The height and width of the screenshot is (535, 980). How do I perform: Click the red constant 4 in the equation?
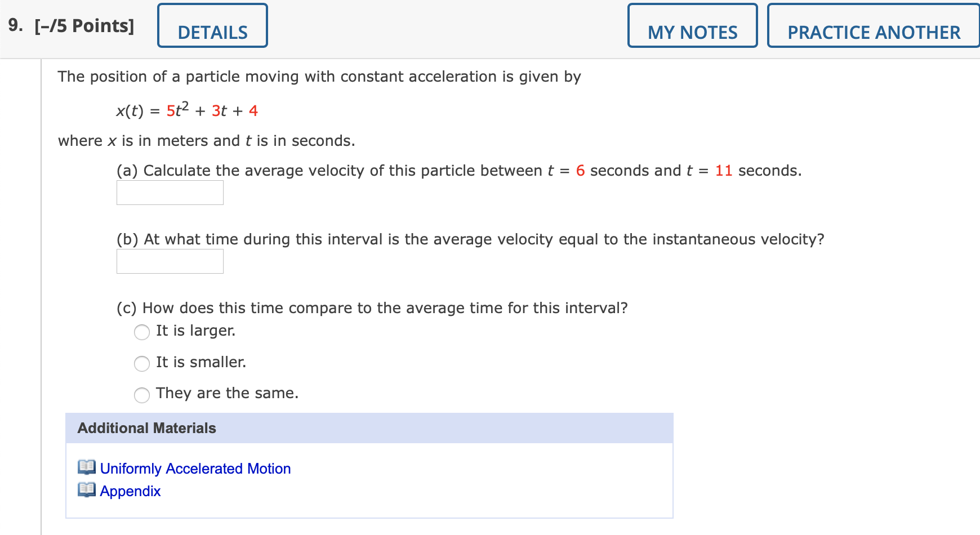pyautogui.click(x=254, y=110)
